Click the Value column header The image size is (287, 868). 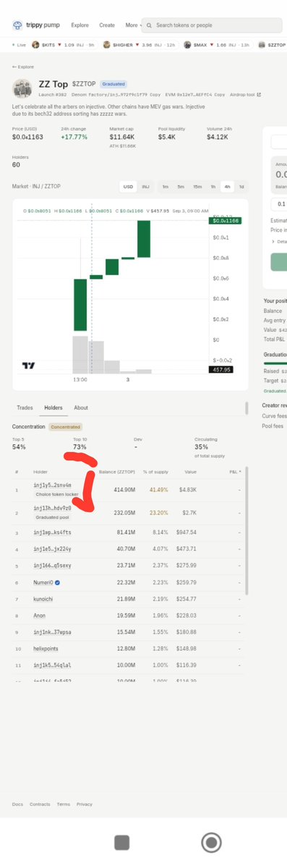[190, 471]
